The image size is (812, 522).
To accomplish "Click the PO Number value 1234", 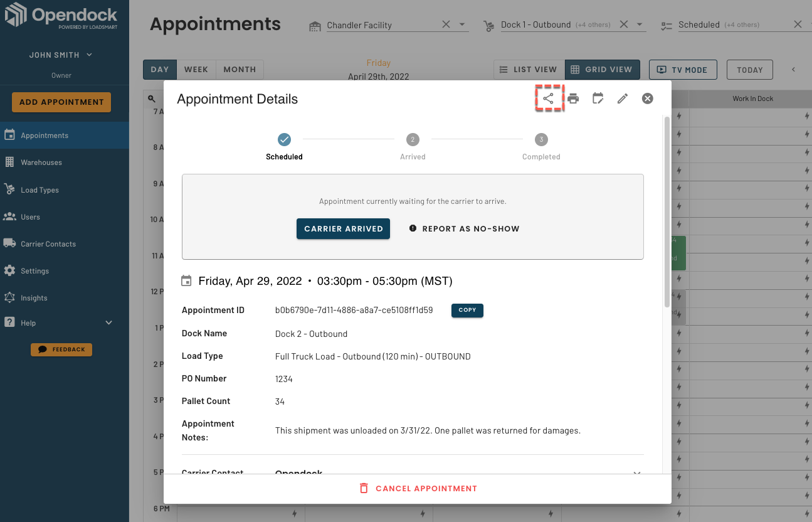I will [x=284, y=379].
